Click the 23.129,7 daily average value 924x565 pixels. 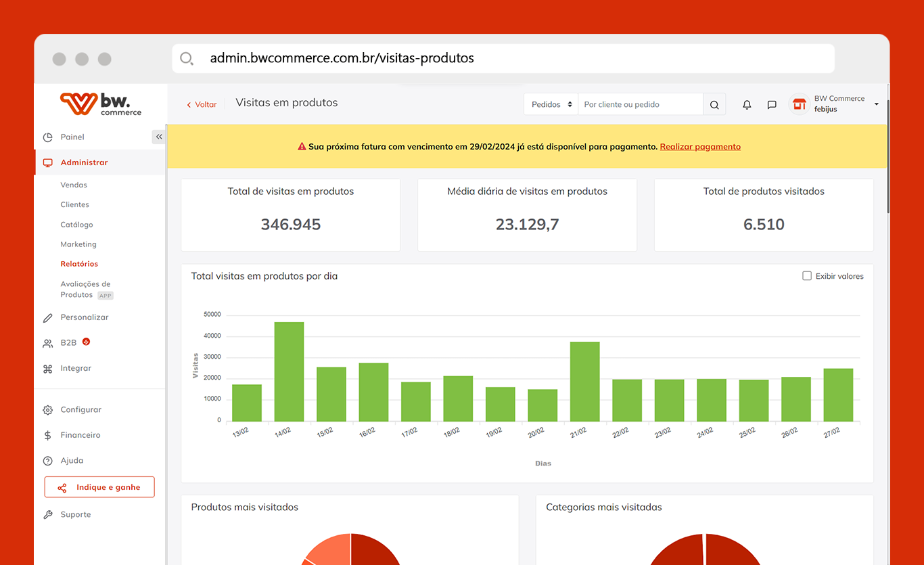[528, 225]
